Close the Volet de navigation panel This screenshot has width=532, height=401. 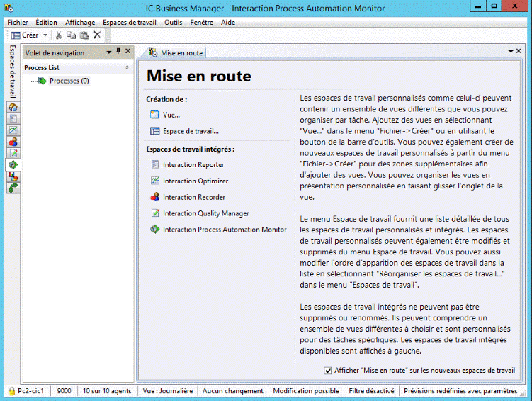pyautogui.click(x=128, y=52)
